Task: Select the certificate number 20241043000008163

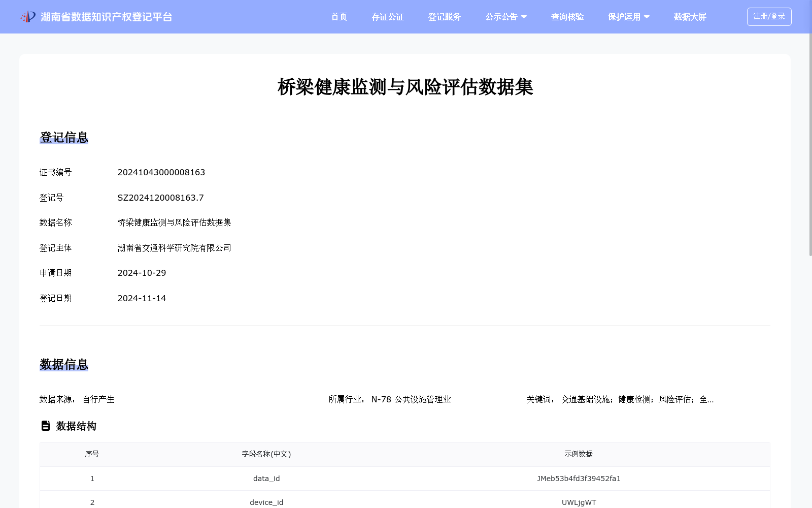Action: [x=161, y=172]
